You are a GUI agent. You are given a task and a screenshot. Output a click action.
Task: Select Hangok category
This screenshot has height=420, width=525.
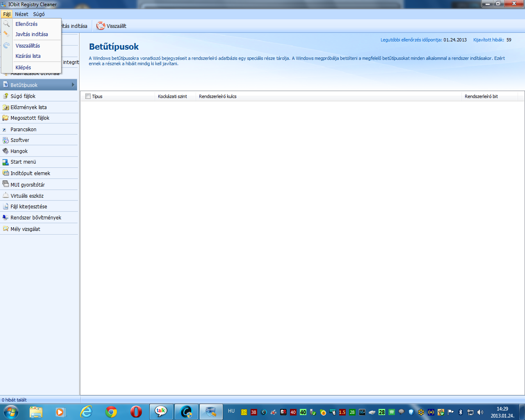(39, 151)
